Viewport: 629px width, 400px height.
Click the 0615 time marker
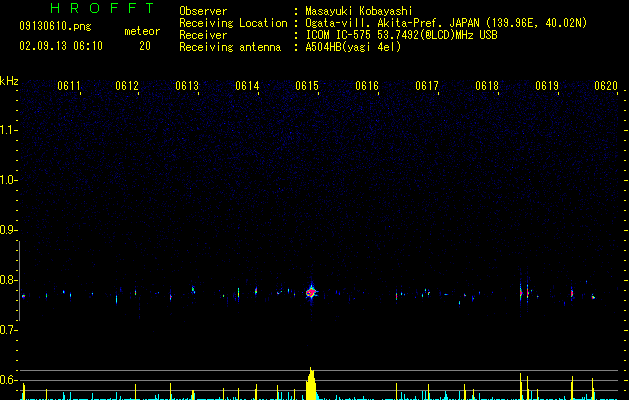point(307,86)
